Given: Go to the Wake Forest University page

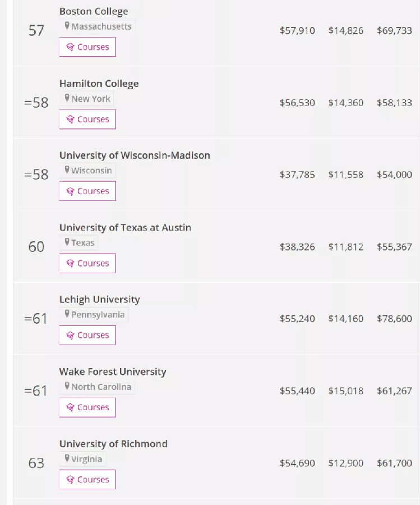Looking at the screenshot, I should [113, 371].
